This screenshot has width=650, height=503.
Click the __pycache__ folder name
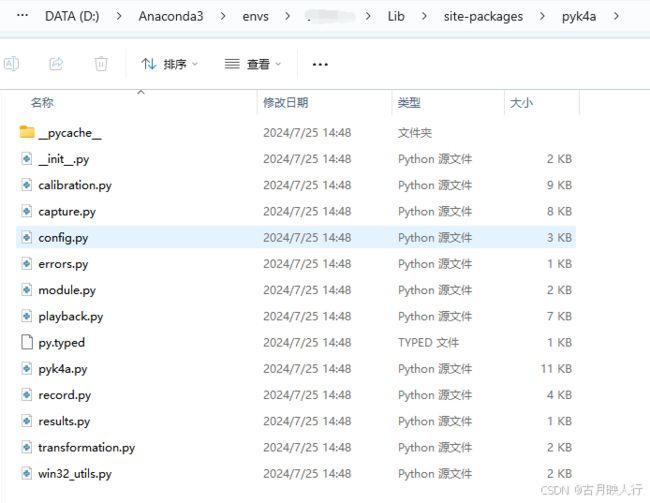70,133
